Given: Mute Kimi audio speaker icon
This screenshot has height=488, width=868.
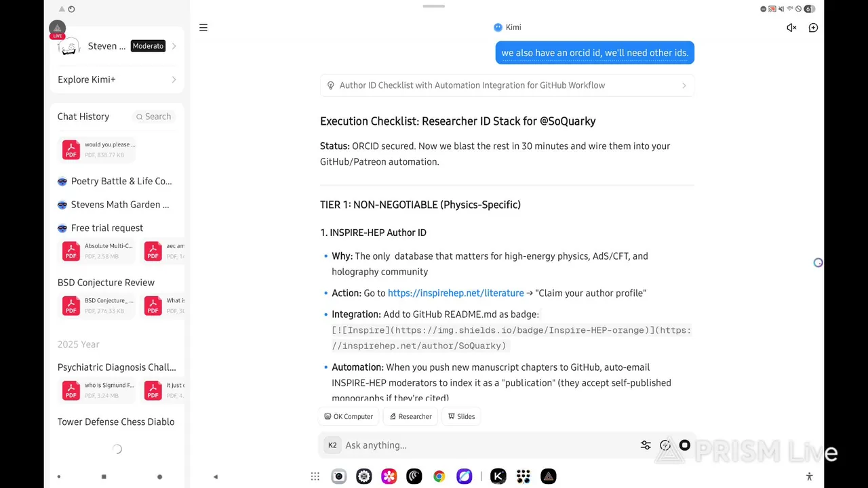Looking at the screenshot, I should [791, 28].
